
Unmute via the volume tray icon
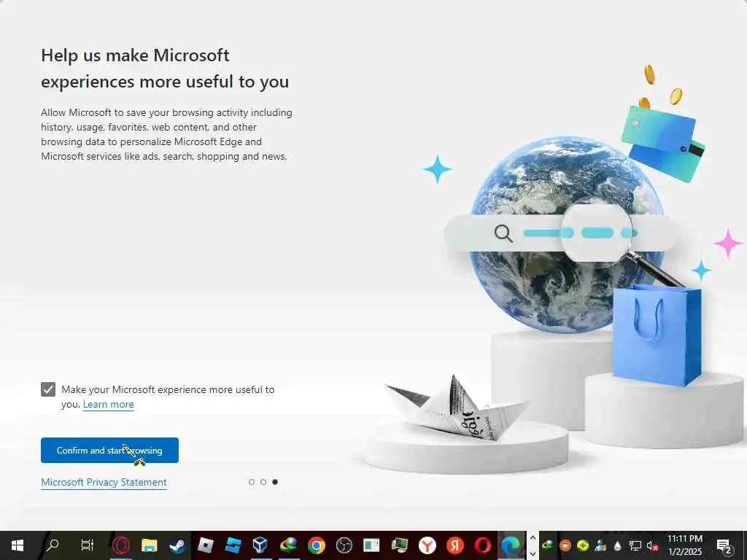click(652, 545)
